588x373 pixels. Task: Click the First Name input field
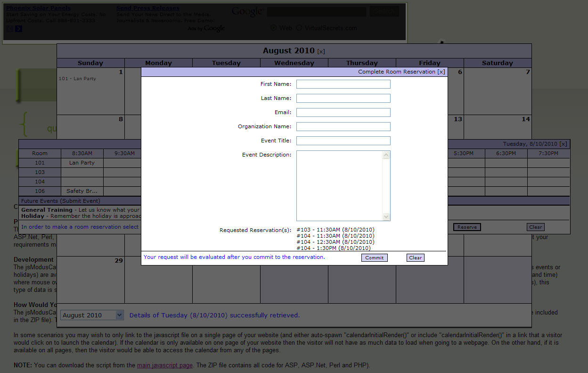coord(343,84)
